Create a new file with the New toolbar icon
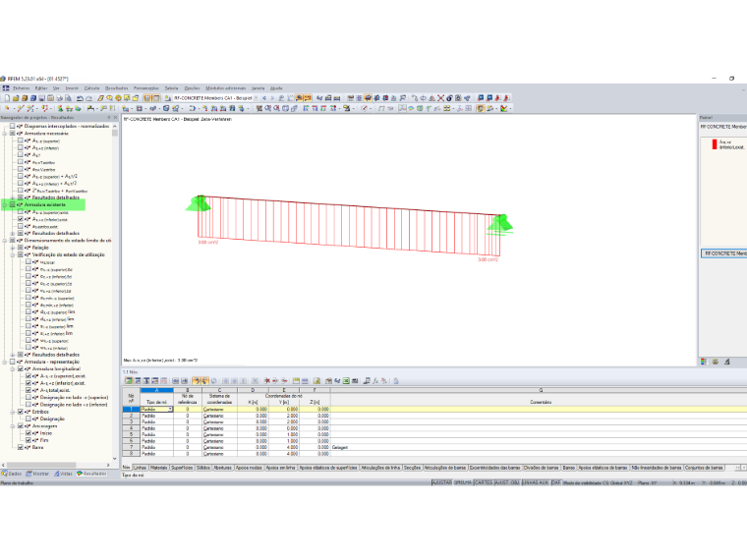Image resolution: width=747 pixels, height=560 pixels. coord(7,98)
